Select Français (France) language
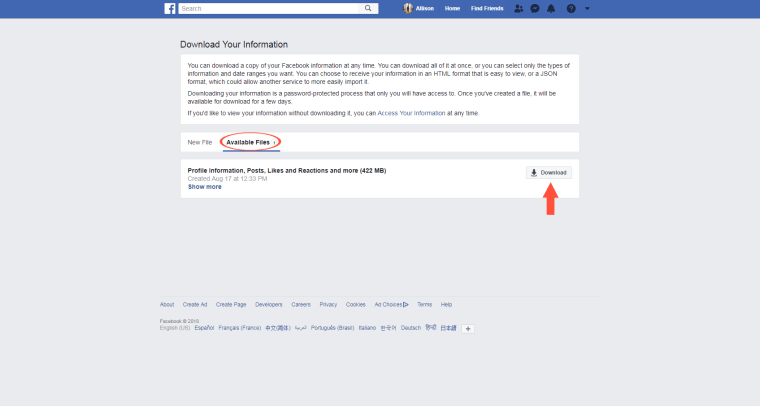The width and height of the screenshot is (760, 406). click(x=239, y=328)
